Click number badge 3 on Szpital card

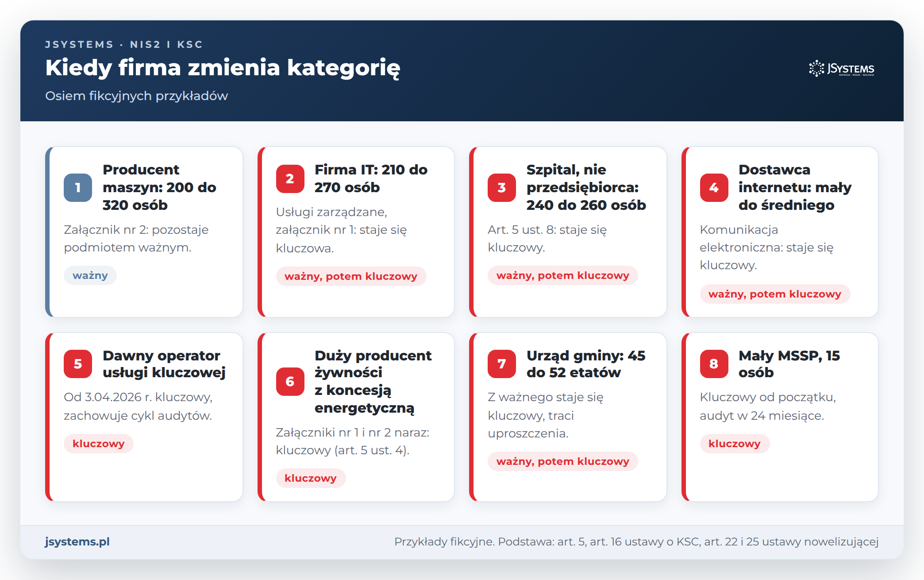tap(502, 188)
